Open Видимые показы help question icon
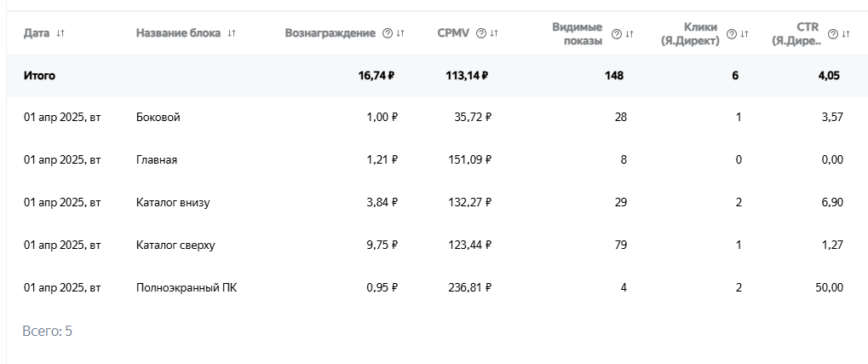The width and height of the screenshot is (868, 364). pyautogui.click(x=617, y=34)
